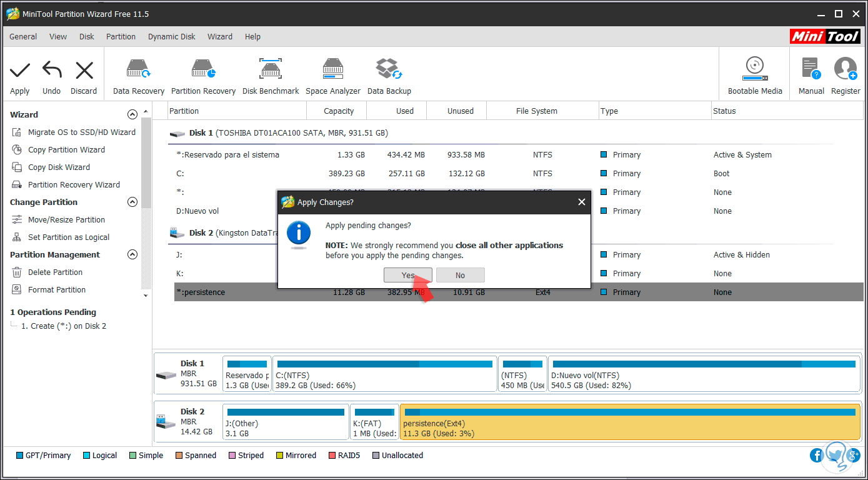Sort by the Capacity column header
The image size is (868, 480).
point(337,111)
